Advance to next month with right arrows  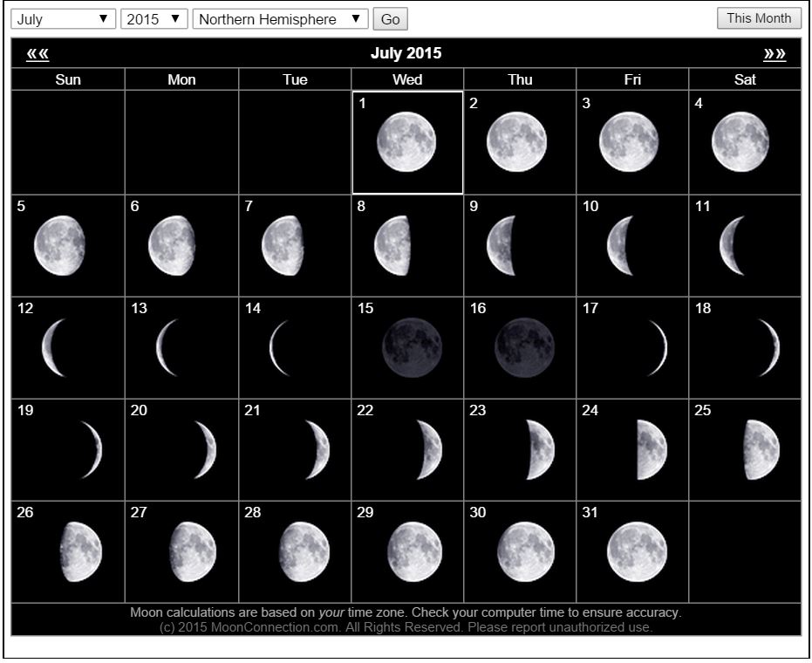[774, 54]
